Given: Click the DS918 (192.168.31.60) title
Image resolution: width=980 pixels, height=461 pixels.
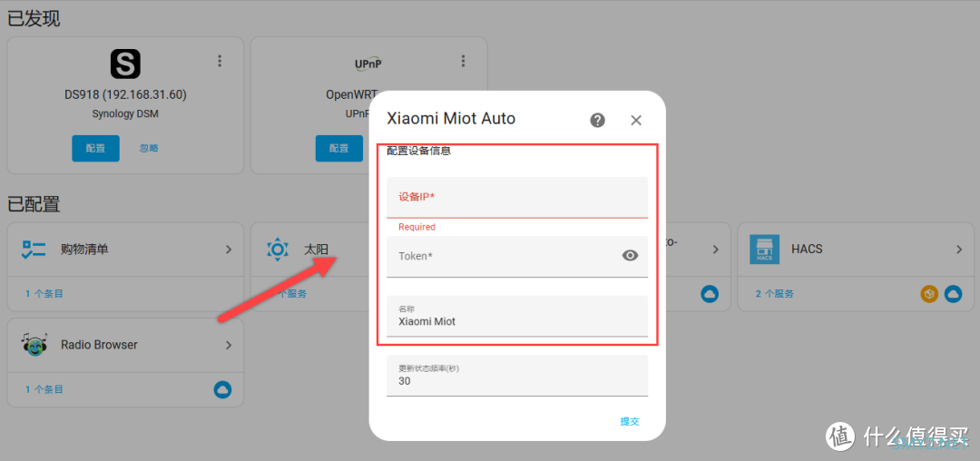Looking at the screenshot, I should click(125, 95).
